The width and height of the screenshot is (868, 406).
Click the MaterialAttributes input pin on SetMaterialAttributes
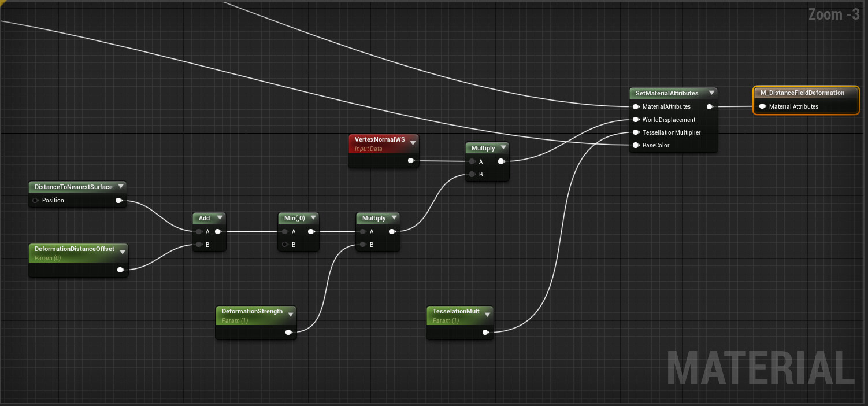(x=636, y=106)
